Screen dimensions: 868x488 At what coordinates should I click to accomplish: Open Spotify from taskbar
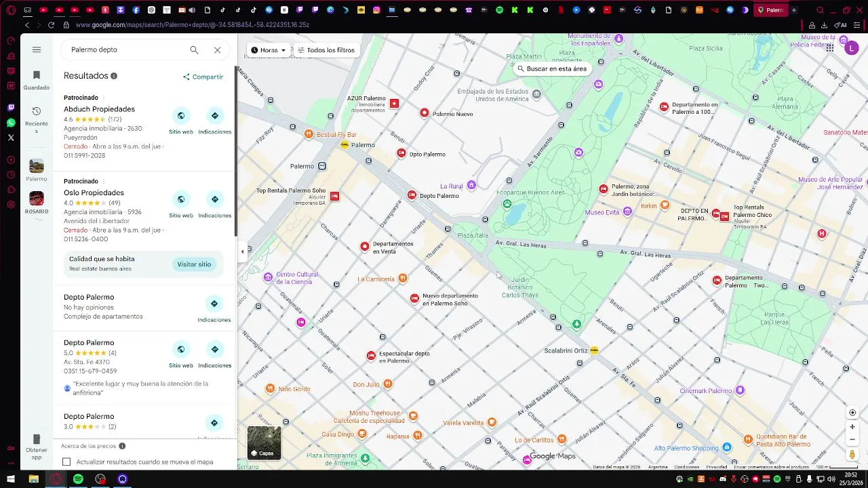[x=78, y=479]
